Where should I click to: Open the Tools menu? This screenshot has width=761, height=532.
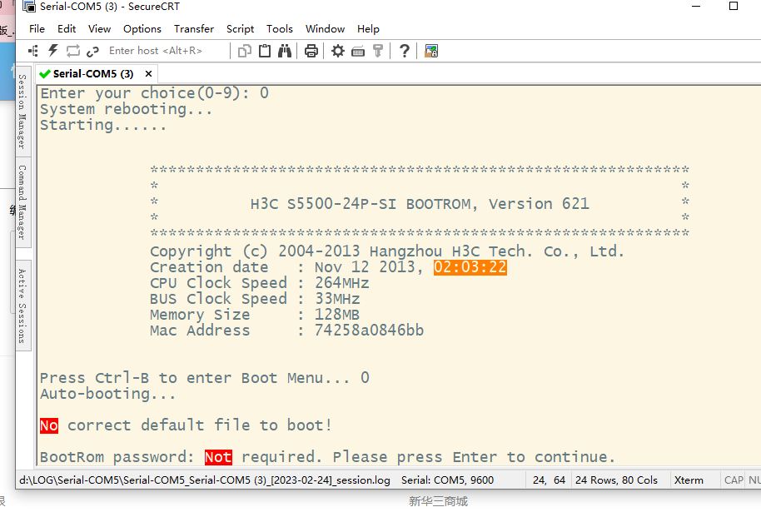tap(280, 28)
